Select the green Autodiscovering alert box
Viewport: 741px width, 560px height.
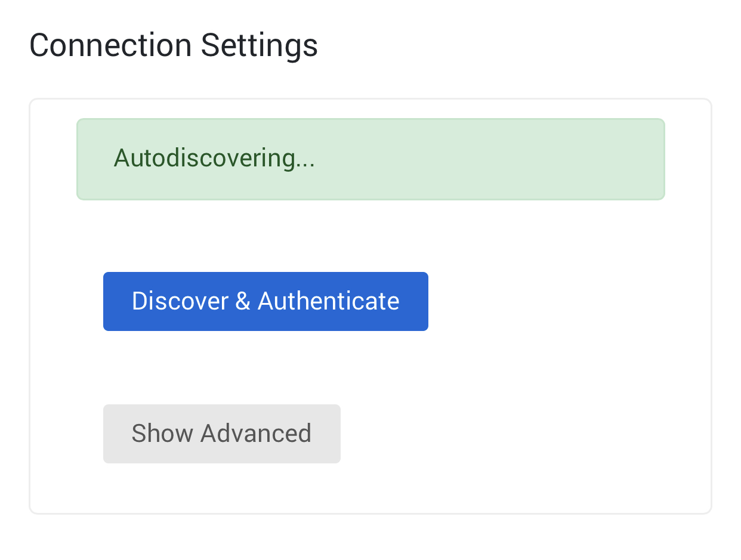tap(370, 159)
